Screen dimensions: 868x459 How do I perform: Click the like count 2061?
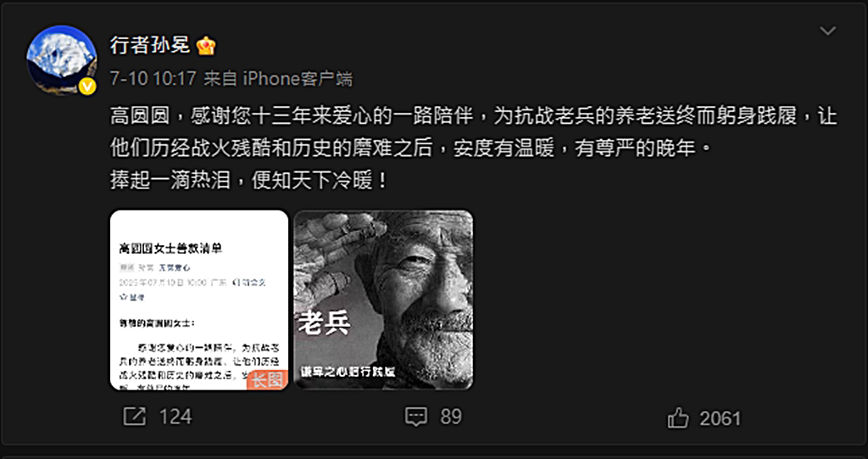tap(720, 418)
